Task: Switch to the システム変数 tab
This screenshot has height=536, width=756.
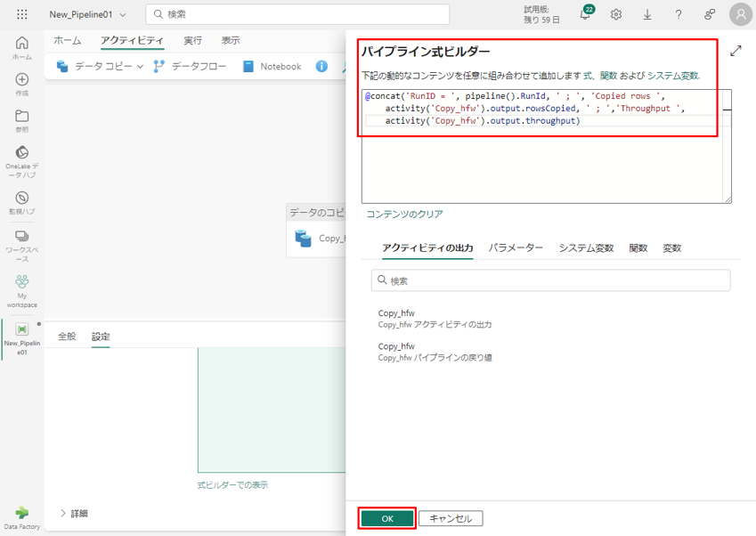Action: pyautogui.click(x=586, y=248)
